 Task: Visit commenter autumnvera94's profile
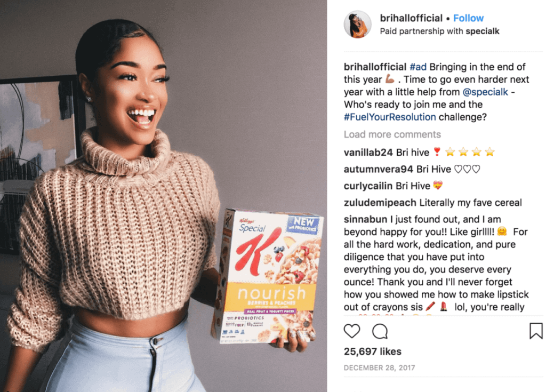click(378, 170)
